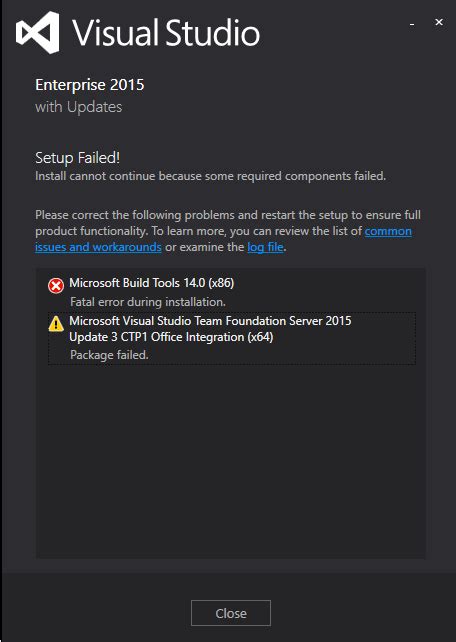Close the installer with the X icon
This screenshot has width=456, height=642.
click(439, 22)
